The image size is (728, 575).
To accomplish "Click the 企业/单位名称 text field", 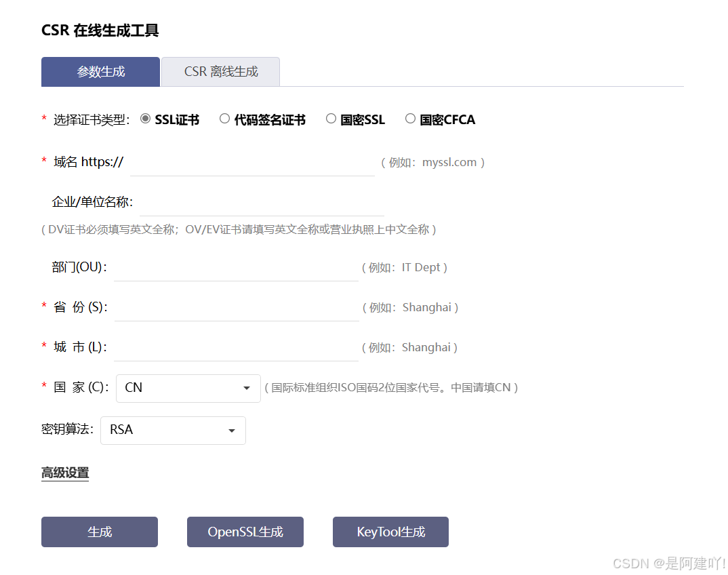I will click(x=262, y=203).
